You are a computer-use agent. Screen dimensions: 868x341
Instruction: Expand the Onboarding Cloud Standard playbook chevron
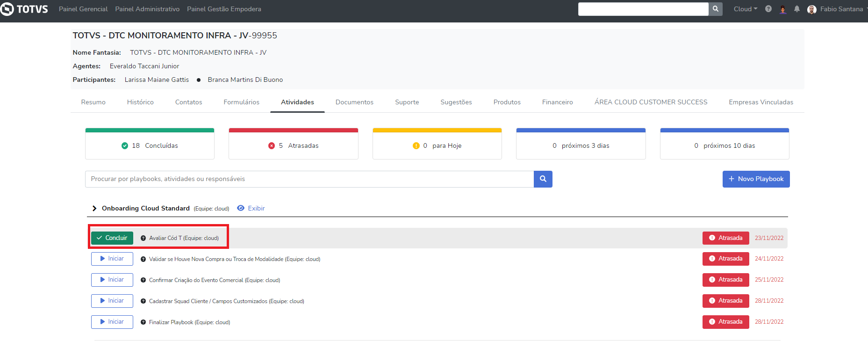click(x=94, y=208)
